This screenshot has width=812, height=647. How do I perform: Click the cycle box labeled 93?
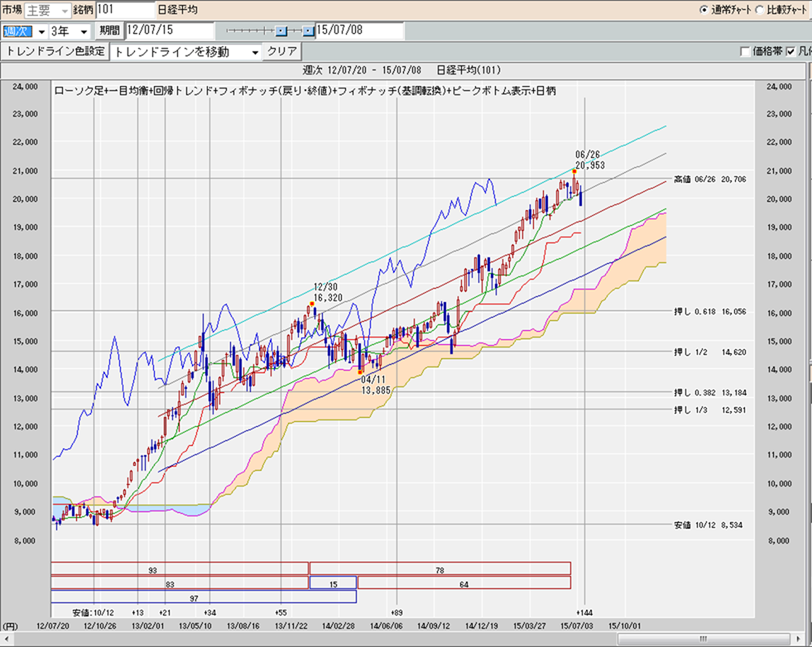[179, 569]
